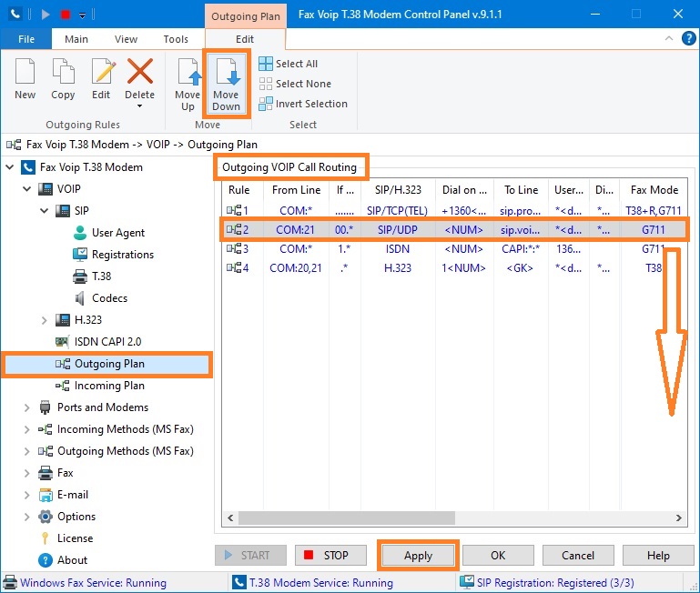700x593 pixels.
Task: Select rule 3 row with ISDN
Action: [x=454, y=249]
